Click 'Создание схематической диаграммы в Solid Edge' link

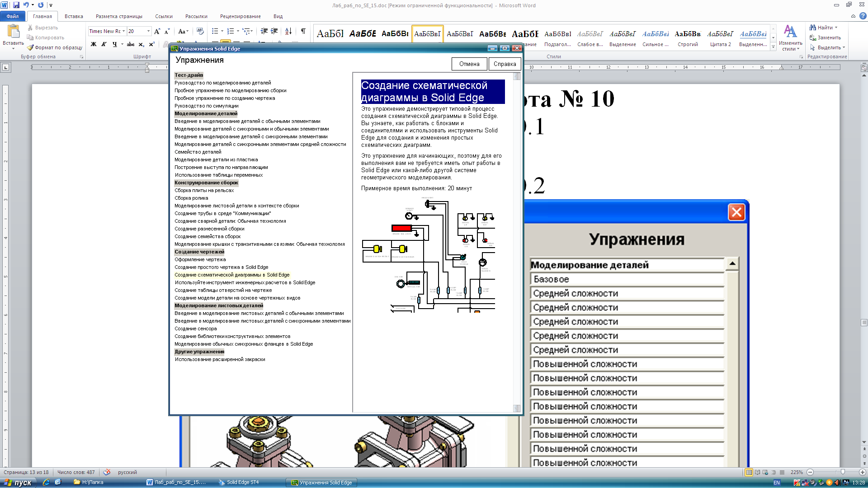(232, 275)
